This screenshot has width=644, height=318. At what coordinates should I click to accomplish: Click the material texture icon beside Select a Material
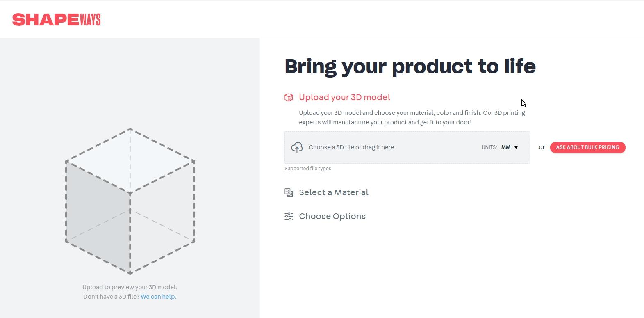pyautogui.click(x=289, y=192)
